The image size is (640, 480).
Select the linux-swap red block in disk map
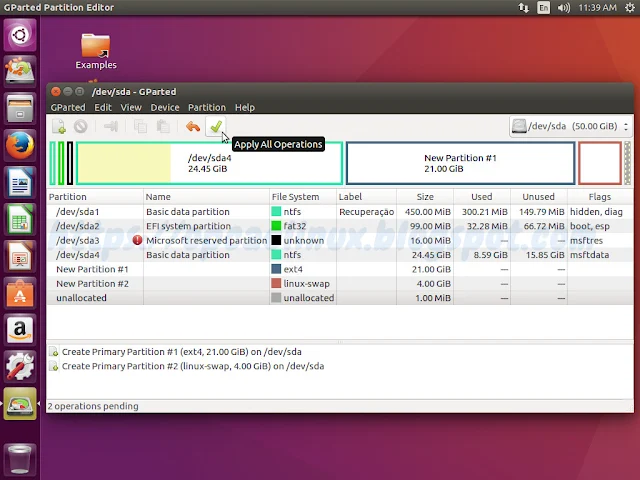tap(600, 163)
